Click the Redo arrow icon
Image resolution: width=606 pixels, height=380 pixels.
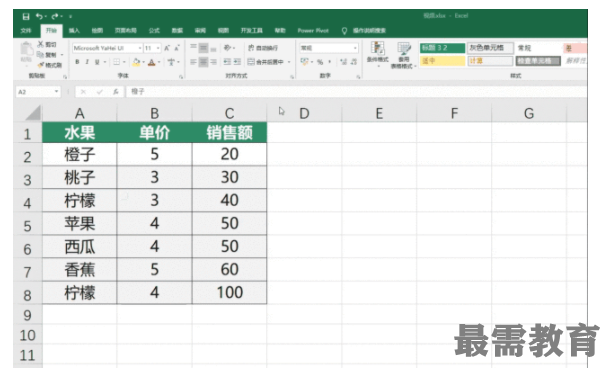click(x=55, y=16)
